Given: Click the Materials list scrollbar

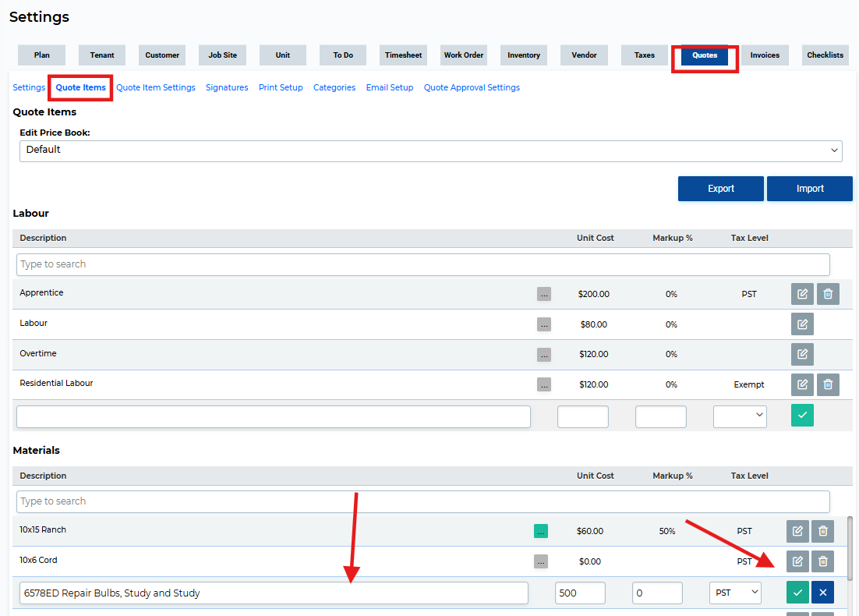Looking at the screenshot, I should click(x=850, y=548).
